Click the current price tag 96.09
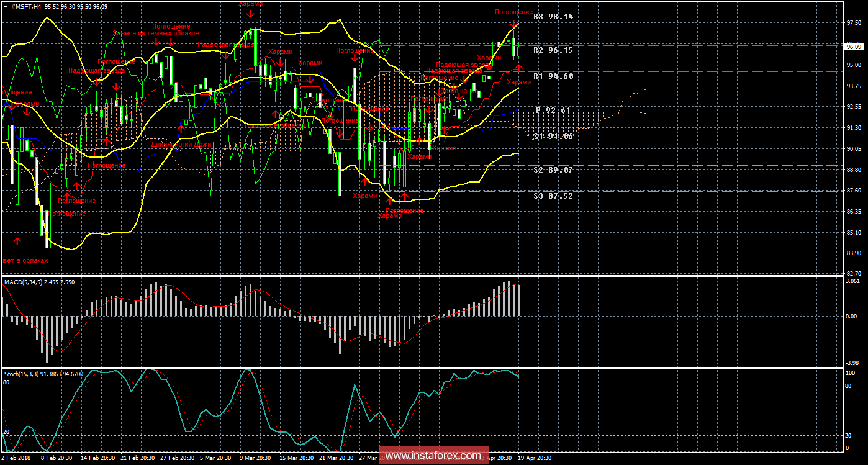This screenshot has height=465, width=868. [x=854, y=47]
